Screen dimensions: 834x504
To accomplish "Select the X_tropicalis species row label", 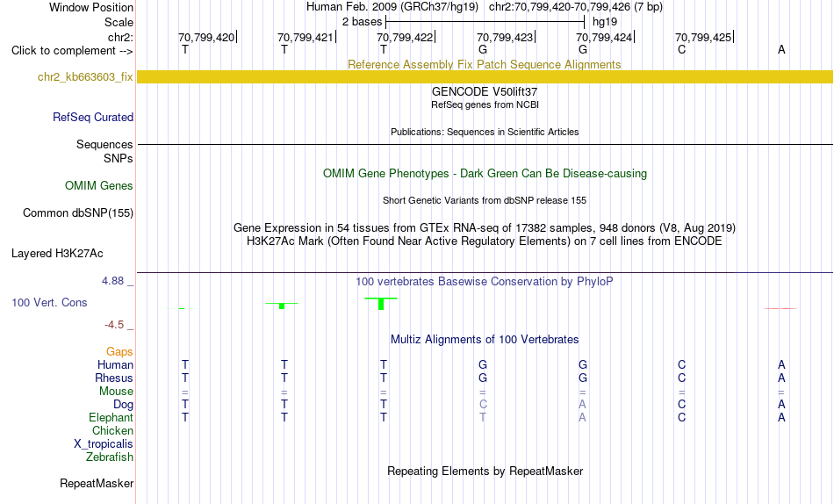I will [104, 444].
